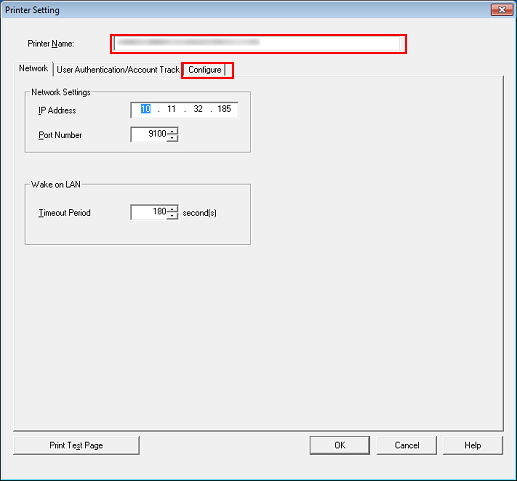This screenshot has width=517, height=481.
Task: Open the Help button
Action: [473, 445]
